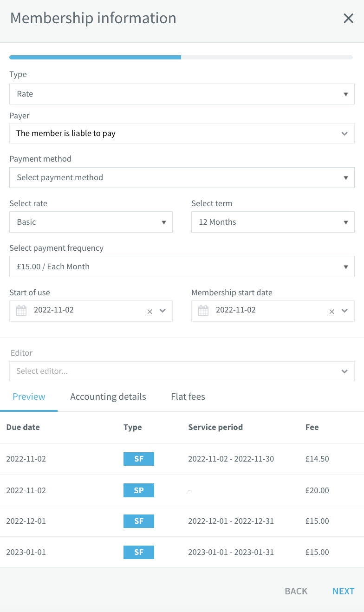Click the Select editor field
Screen dimensions: 364x612
click(x=182, y=371)
